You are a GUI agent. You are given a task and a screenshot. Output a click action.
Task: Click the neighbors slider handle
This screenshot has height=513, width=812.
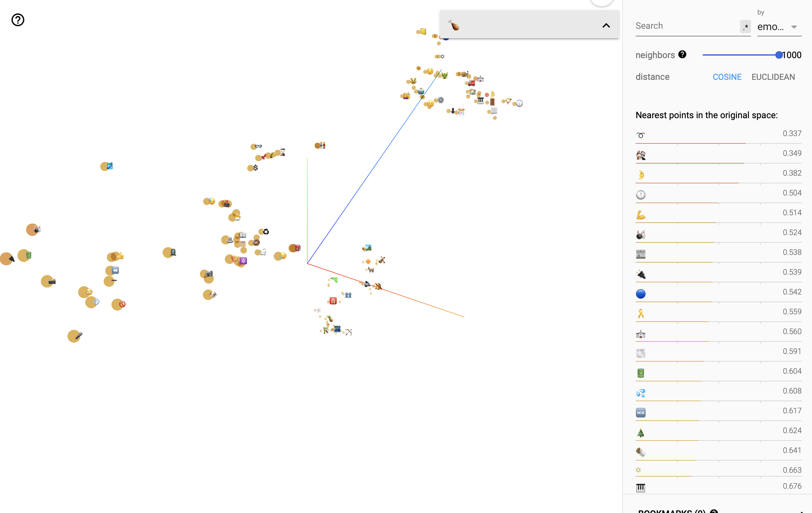coord(778,55)
